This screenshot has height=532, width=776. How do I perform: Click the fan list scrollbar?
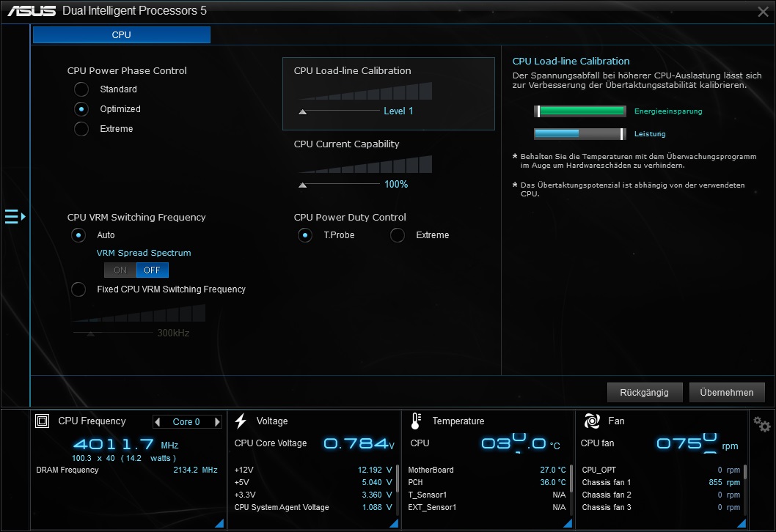click(744, 473)
